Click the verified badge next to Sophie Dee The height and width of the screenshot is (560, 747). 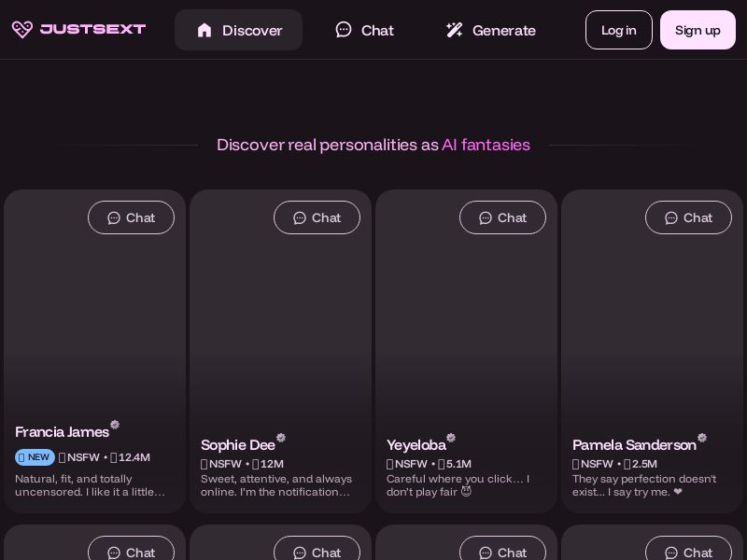point(281,438)
